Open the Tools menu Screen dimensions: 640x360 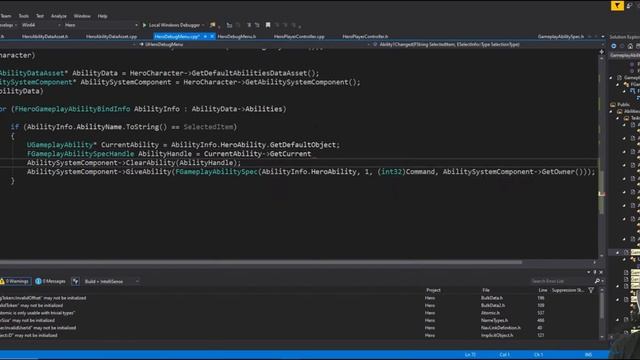pyautogui.click(x=24, y=16)
